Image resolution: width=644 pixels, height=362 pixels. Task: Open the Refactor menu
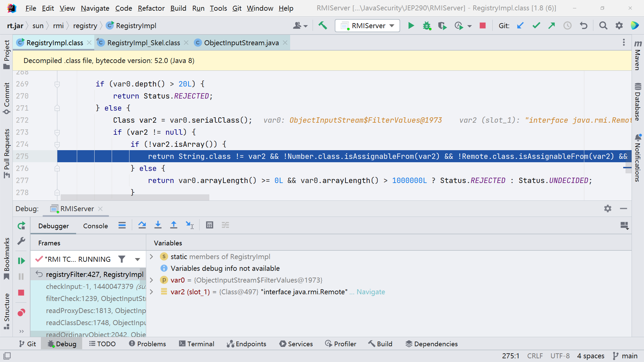tap(151, 8)
